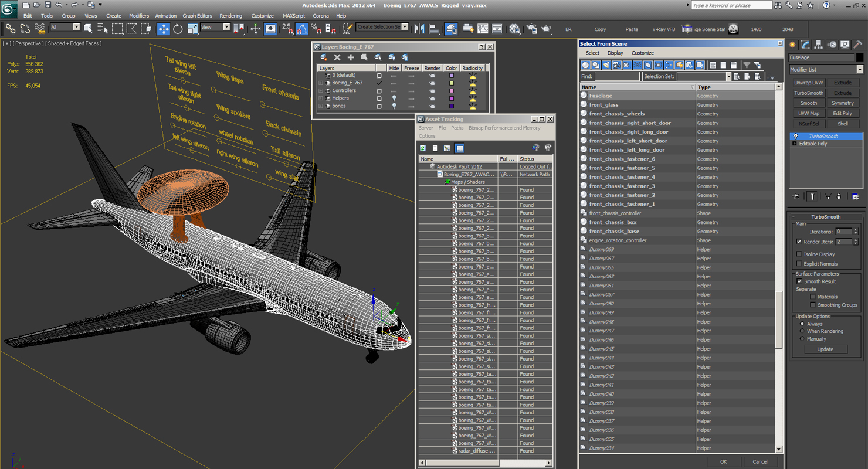This screenshot has height=469, width=868.
Task: Toggle Display Geometry filter in Select From Scene
Action: tap(586, 65)
